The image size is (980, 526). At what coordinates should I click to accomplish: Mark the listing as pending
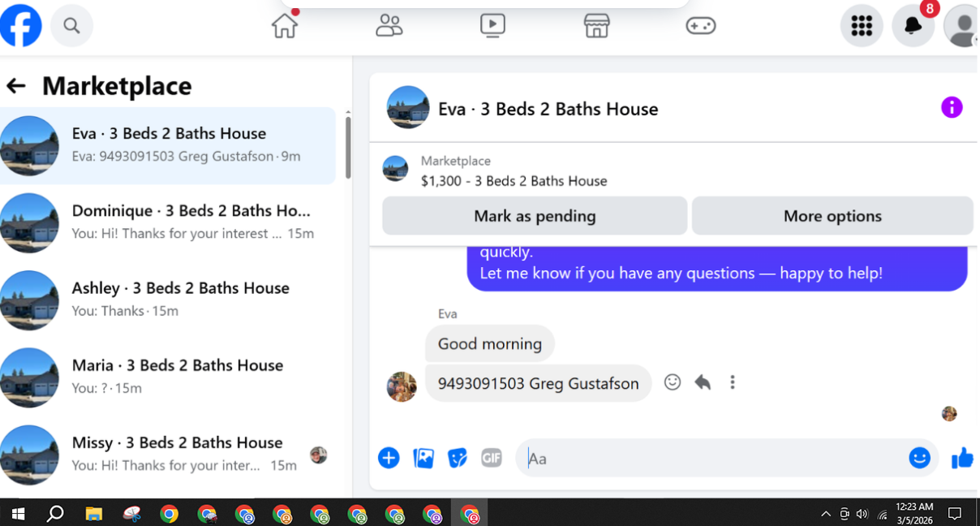535,216
